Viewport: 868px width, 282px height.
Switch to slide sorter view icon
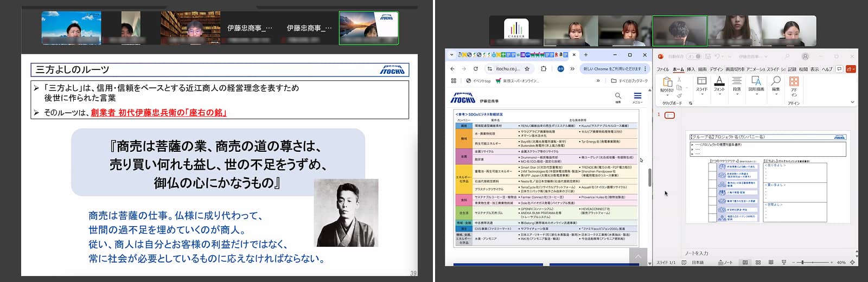click(758, 262)
